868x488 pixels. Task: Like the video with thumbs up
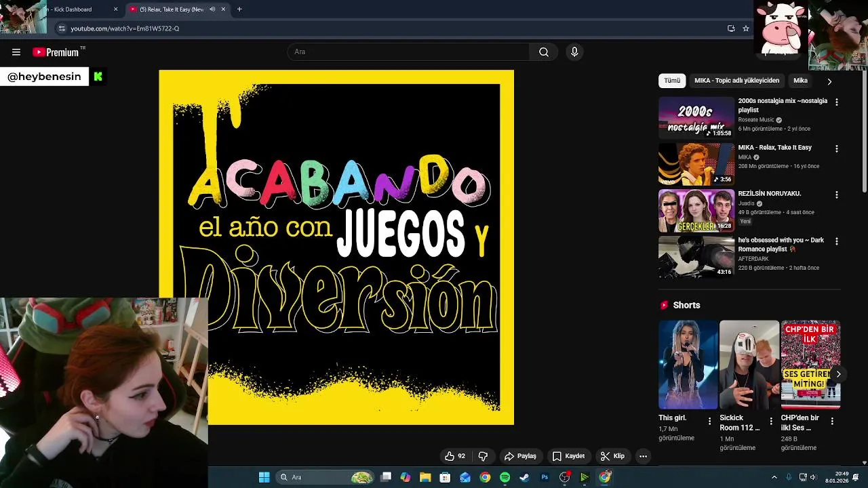pos(455,456)
